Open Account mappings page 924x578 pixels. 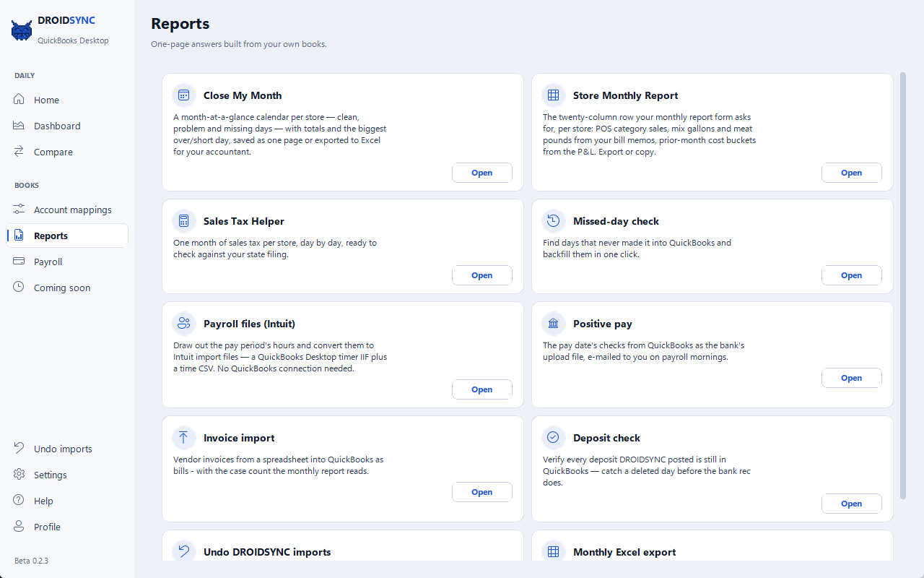67,210
